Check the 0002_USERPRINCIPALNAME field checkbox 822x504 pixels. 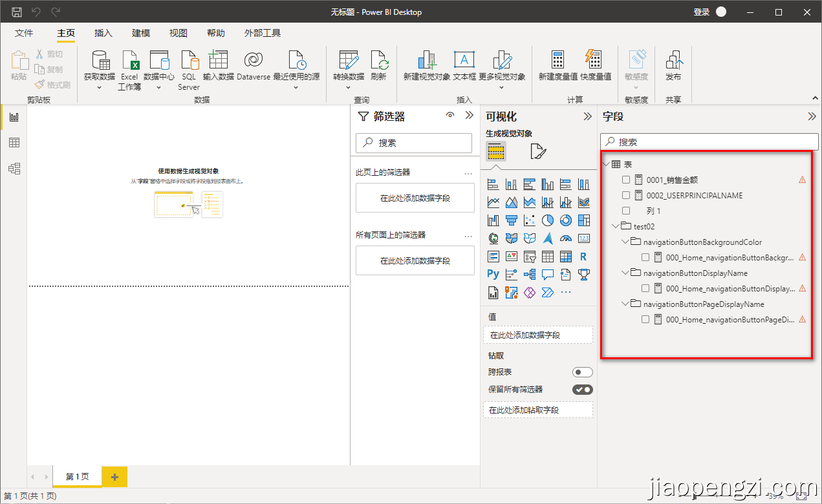coord(625,195)
